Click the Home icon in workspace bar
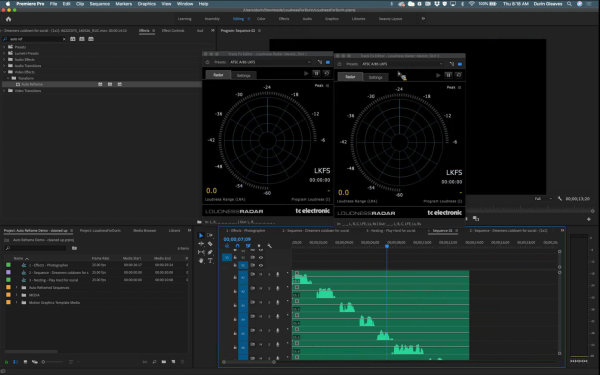Viewport: 600px width, 375px height. pos(8,19)
